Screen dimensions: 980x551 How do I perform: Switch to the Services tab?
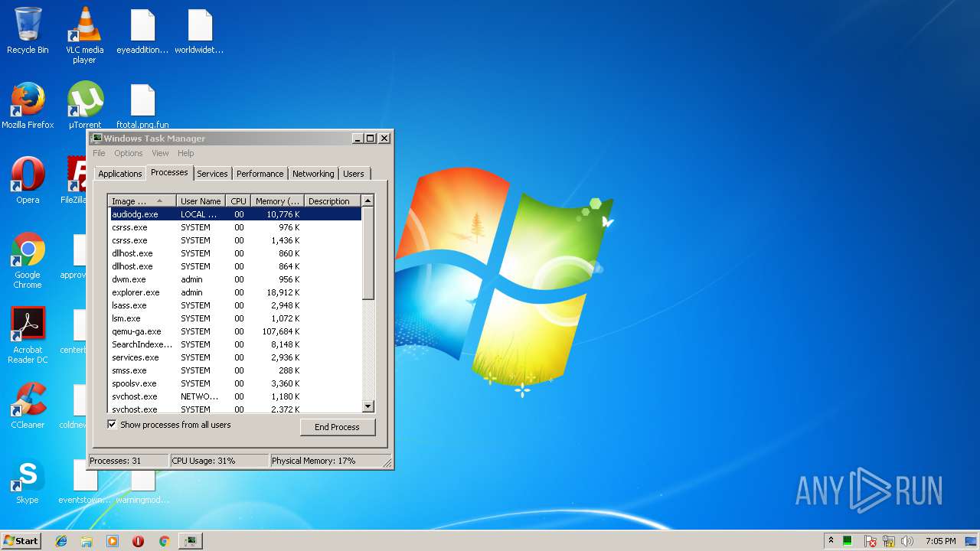tap(212, 174)
